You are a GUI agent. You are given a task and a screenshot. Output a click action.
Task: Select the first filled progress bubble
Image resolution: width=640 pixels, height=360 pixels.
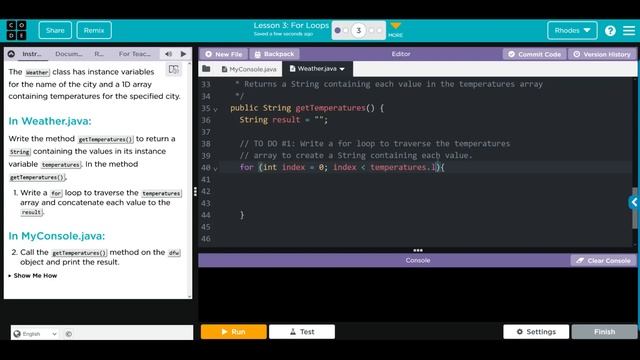pos(338,31)
